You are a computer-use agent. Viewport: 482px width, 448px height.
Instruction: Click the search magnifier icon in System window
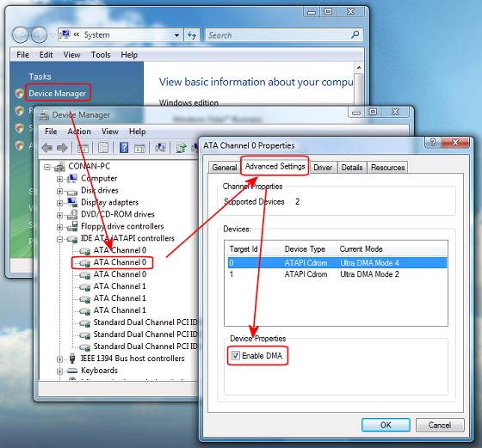click(355, 34)
